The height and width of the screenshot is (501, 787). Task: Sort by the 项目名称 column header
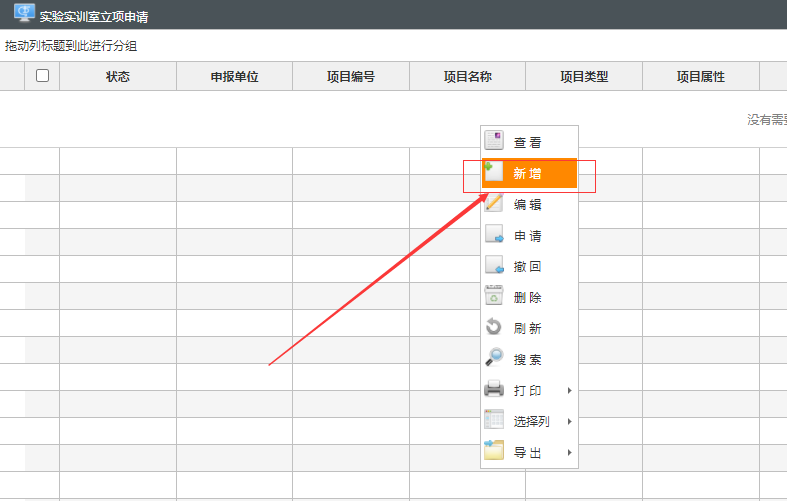(467, 77)
